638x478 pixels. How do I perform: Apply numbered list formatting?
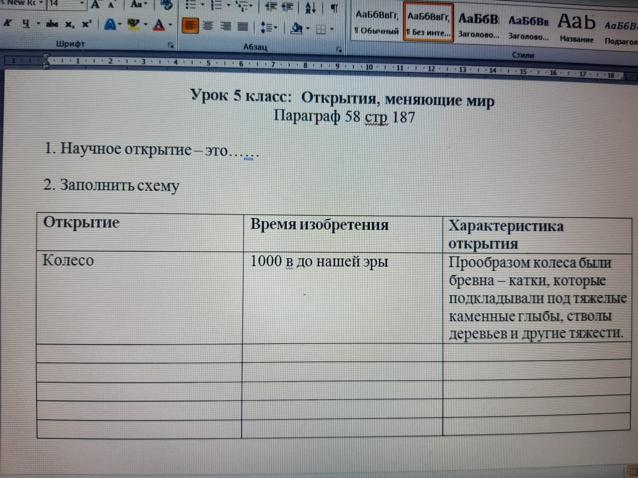tap(216, 6)
